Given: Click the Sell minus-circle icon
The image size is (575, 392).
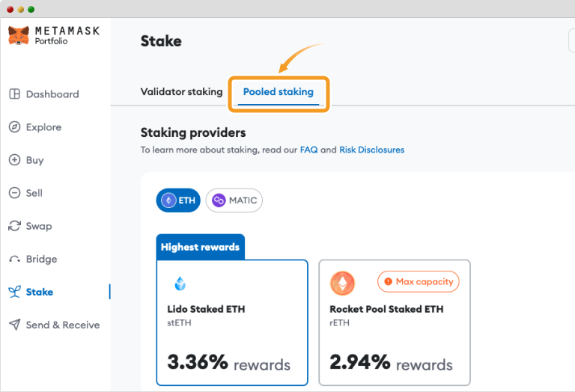Looking at the screenshot, I should pos(14,193).
